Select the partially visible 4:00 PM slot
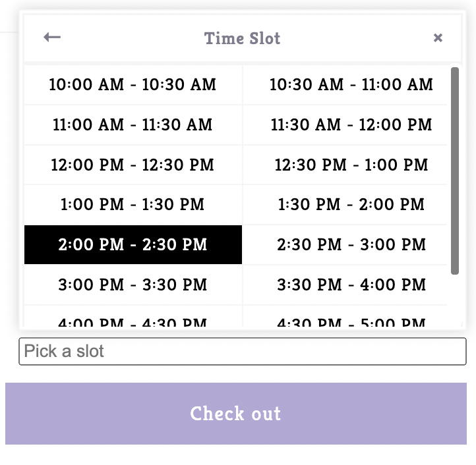This screenshot has height=465, width=476. click(x=133, y=317)
